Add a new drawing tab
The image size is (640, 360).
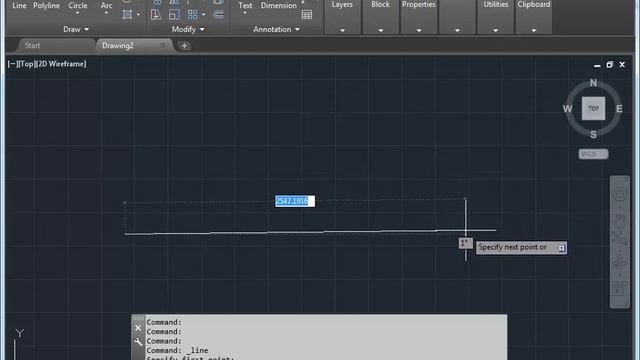coord(184,46)
